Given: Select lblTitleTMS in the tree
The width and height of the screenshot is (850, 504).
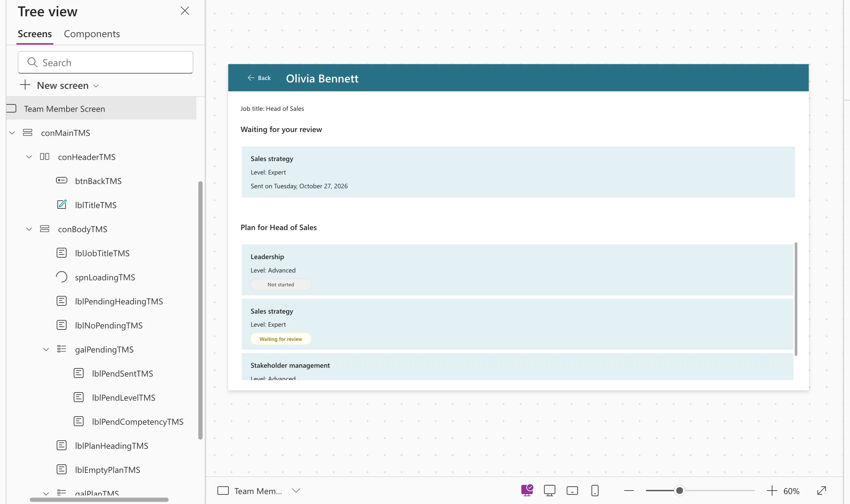Looking at the screenshot, I should point(96,205).
